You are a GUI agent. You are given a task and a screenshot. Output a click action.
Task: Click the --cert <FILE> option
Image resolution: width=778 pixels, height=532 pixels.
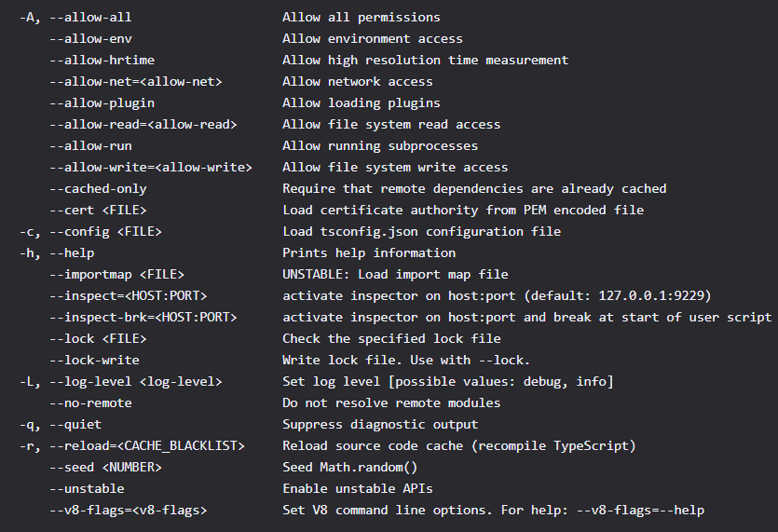click(x=98, y=210)
